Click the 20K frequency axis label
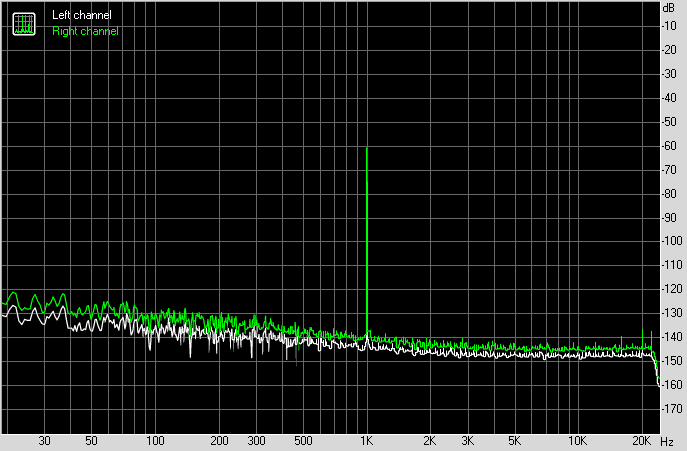The height and width of the screenshot is (451, 687). [x=642, y=441]
